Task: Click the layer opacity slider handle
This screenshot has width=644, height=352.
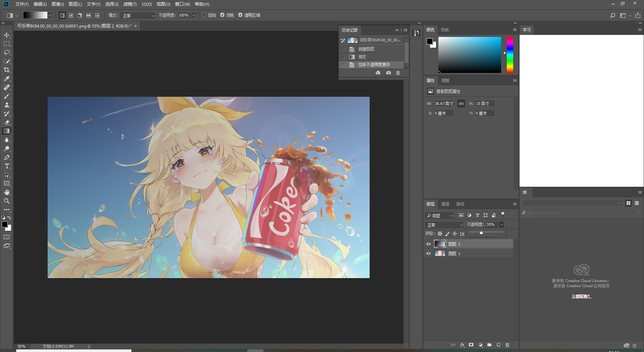Action: [481, 233]
